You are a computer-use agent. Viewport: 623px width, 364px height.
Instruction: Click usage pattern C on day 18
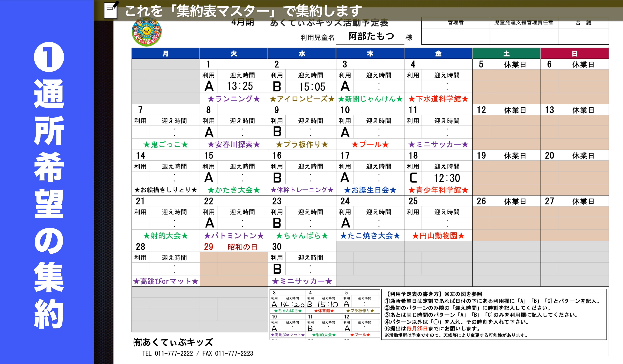click(x=413, y=178)
